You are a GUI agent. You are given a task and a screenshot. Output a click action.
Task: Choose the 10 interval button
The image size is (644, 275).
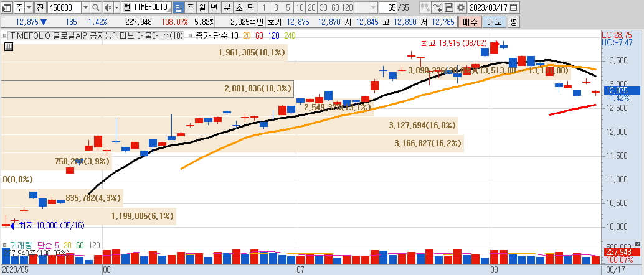point(300,7)
